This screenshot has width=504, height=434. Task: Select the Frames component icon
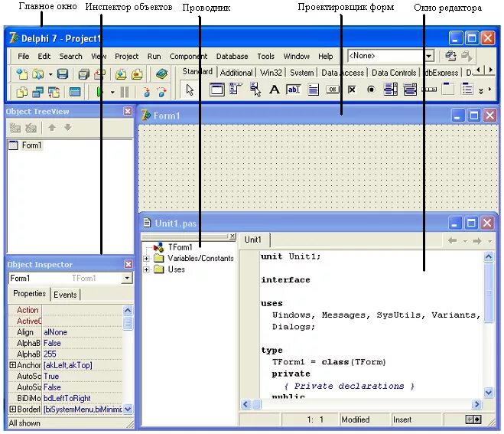[x=216, y=90]
